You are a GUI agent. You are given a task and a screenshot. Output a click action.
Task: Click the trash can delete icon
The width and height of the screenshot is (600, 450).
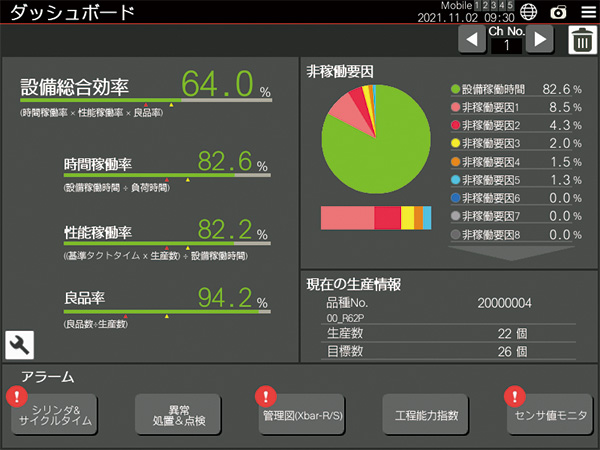pyautogui.click(x=581, y=40)
